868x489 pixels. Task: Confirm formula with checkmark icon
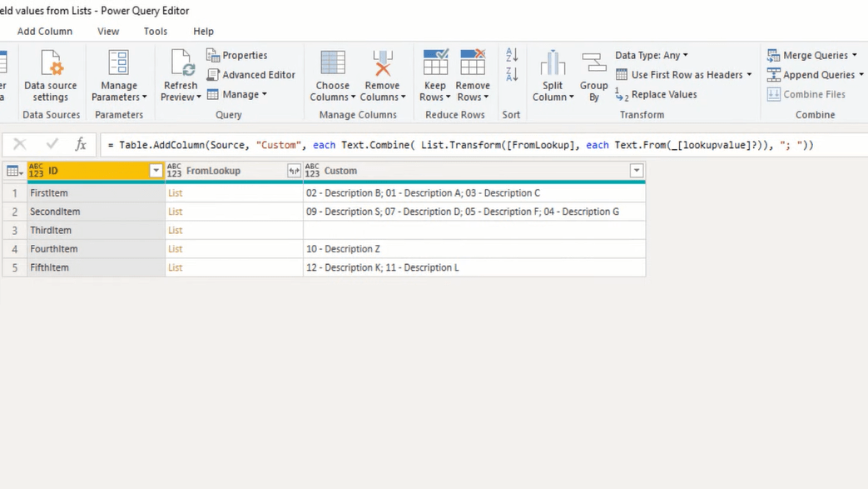coord(52,145)
